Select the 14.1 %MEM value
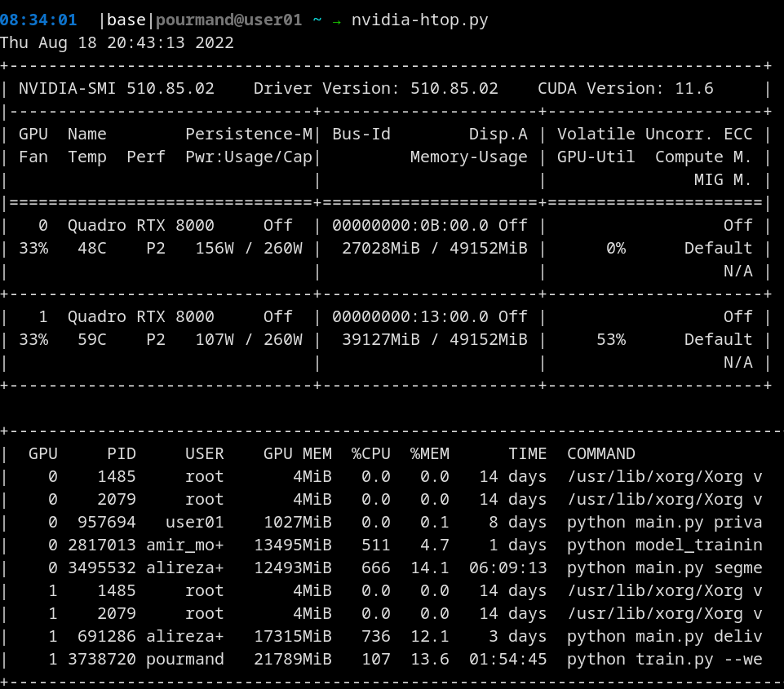The width and height of the screenshot is (784, 689). coord(430,568)
